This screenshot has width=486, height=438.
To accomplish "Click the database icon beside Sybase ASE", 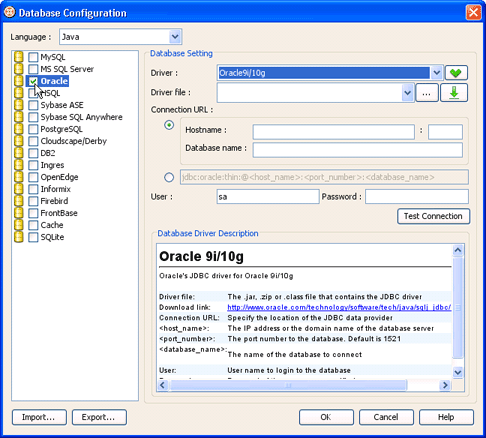I will pyautogui.click(x=19, y=105).
